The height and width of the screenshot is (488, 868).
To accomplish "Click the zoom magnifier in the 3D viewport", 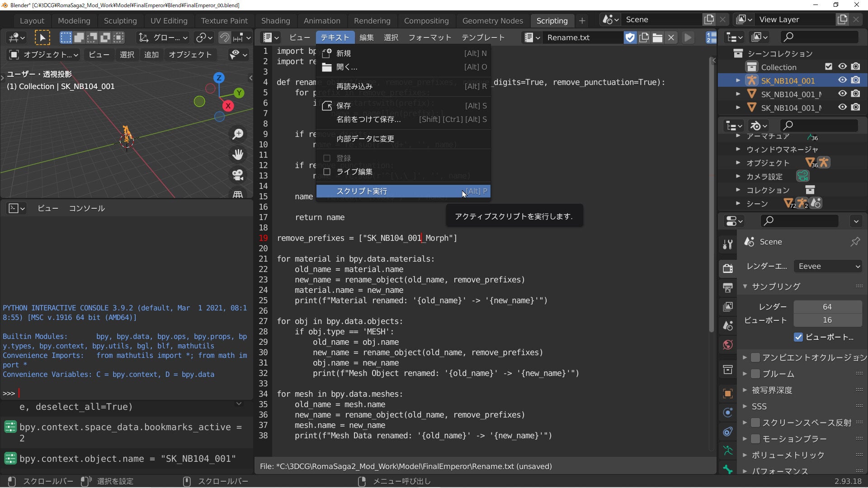I will coord(238,134).
